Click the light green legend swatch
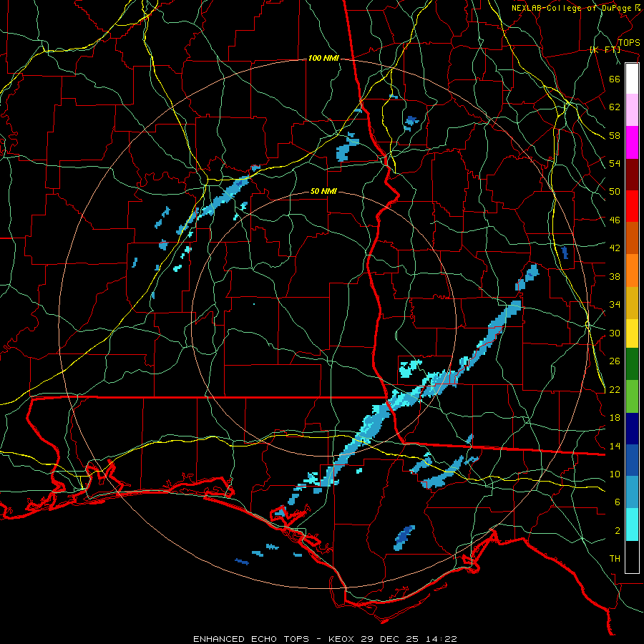Screen dimensions: 644x644 [x=632, y=396]
